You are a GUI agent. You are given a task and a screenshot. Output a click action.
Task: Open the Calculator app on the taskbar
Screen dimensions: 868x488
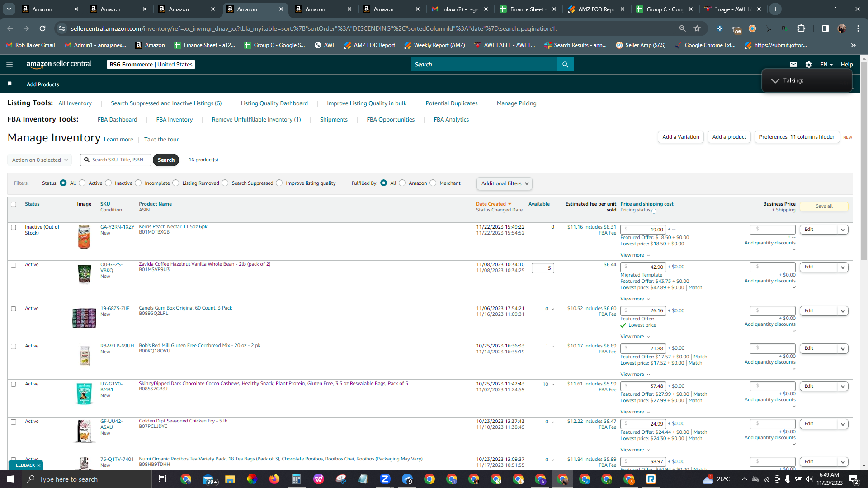click(296, 479)
